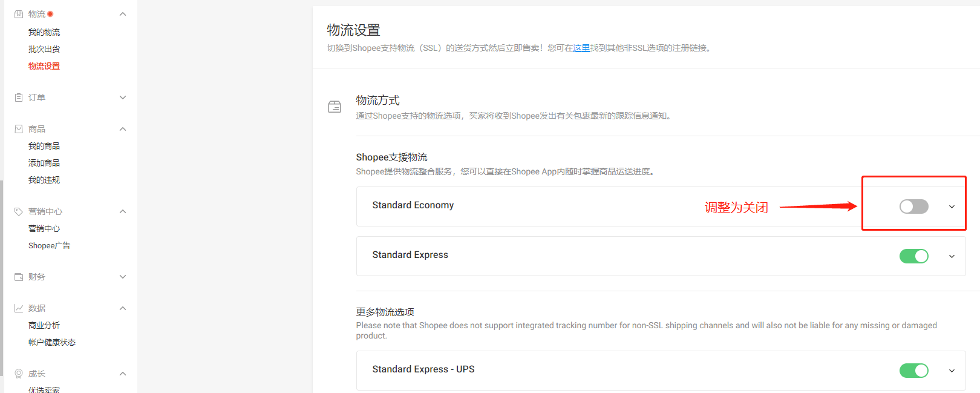Screen dimensions: 980x393
Task: Open 帐户健康状态 in sidebar
Action: coord(52,342)
